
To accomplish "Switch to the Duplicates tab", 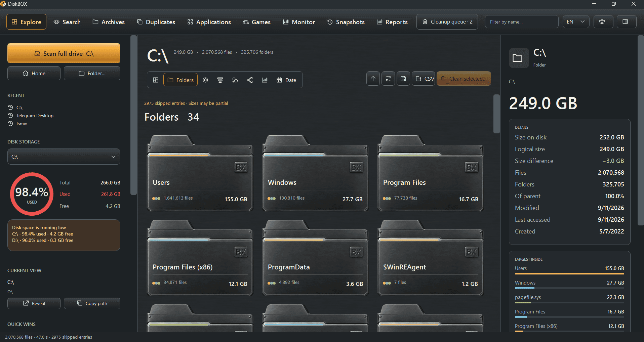I will [156, 22].
